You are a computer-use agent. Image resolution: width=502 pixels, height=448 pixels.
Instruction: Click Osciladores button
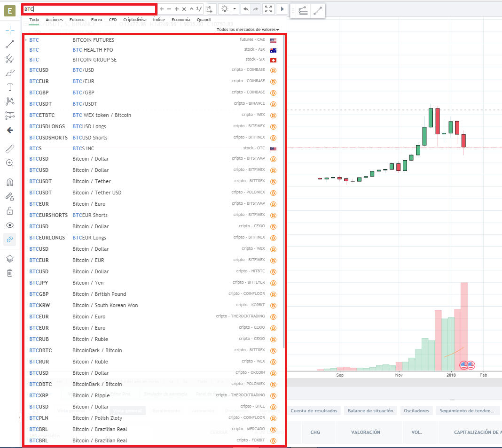[416, 410]
